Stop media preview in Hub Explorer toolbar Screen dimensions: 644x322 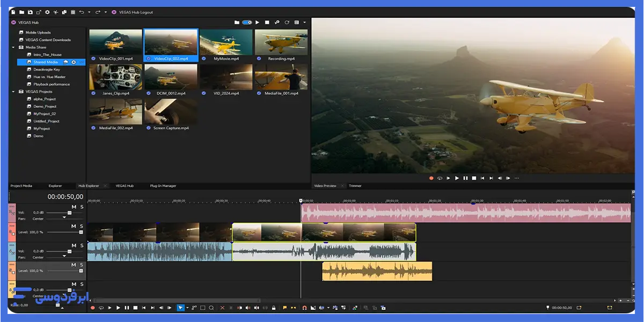(267, 23)
